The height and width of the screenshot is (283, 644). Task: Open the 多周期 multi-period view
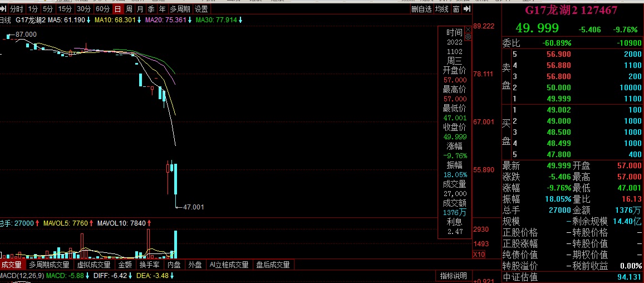(180, 9)
